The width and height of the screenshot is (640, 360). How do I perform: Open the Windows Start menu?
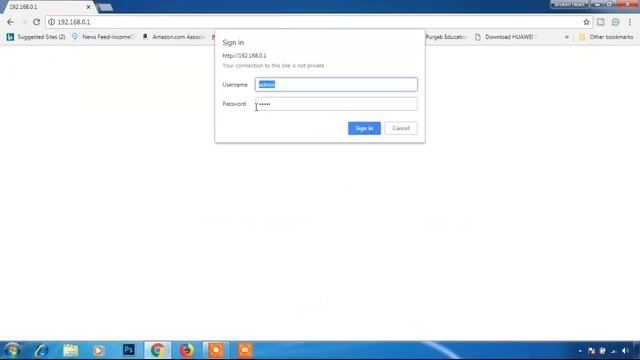[x=12, y=350]
